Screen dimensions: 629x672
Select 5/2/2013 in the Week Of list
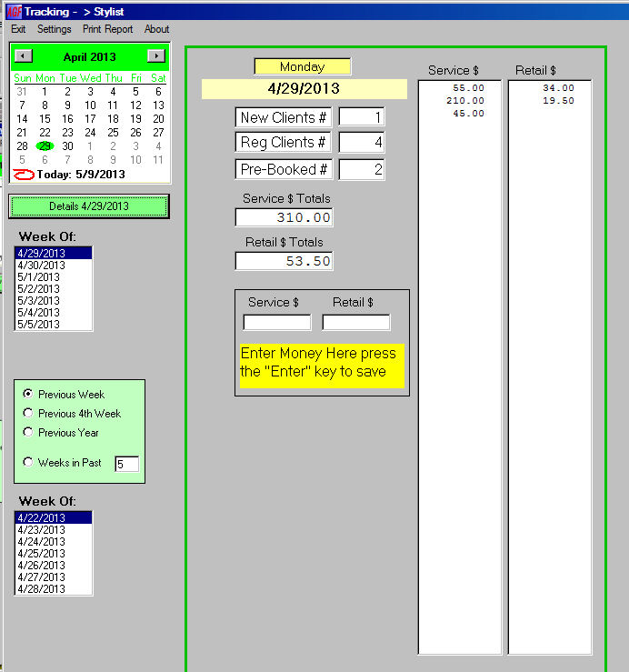click(38, 289)
